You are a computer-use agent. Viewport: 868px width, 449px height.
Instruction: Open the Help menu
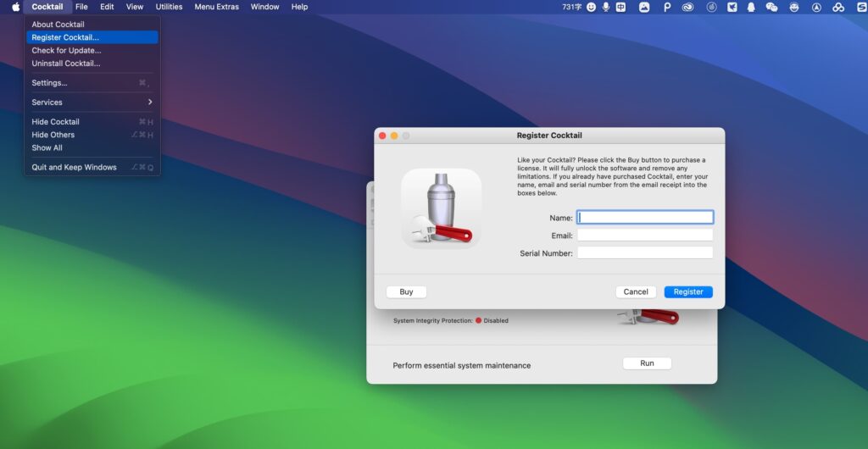[299, 7]
